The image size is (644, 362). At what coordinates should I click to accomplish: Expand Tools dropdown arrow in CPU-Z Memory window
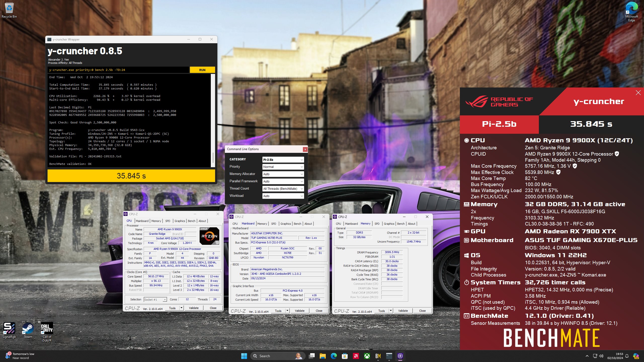391,311
